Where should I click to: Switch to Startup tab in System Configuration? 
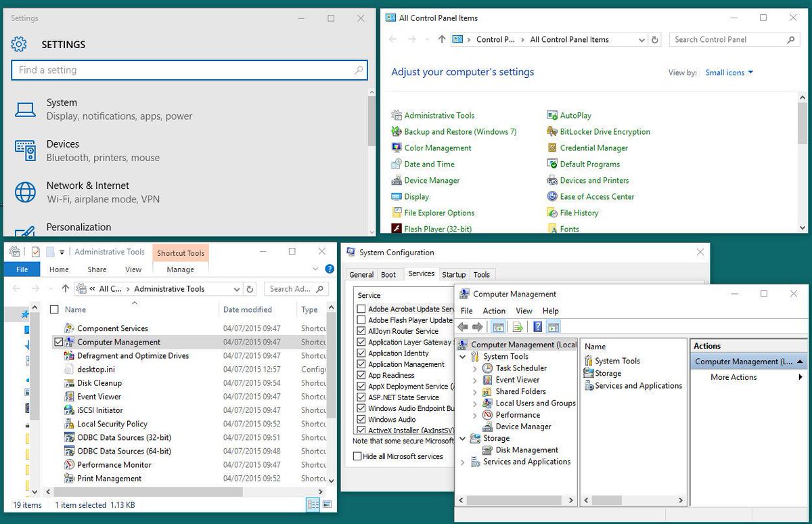click(454, 275)
